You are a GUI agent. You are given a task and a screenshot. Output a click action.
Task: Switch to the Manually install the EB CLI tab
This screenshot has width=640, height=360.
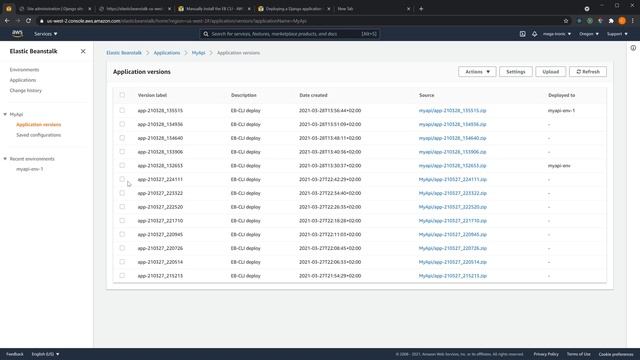214,9
